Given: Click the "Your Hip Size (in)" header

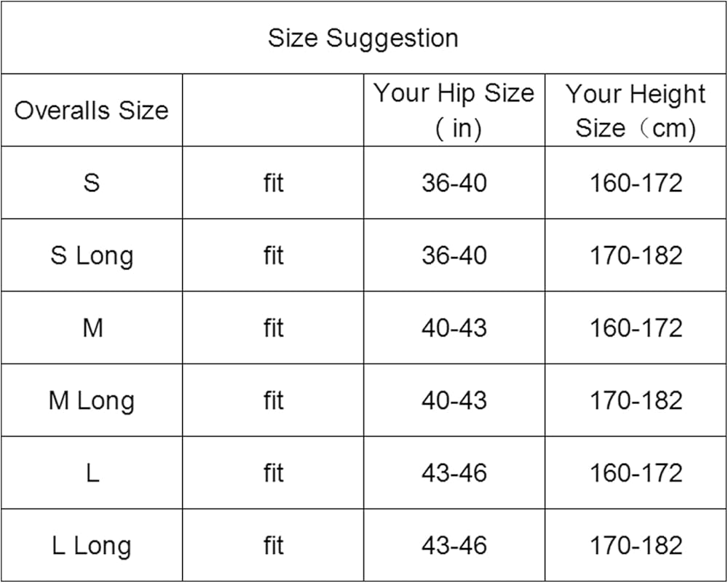Looking at the screenshot, I should point(454,110).
